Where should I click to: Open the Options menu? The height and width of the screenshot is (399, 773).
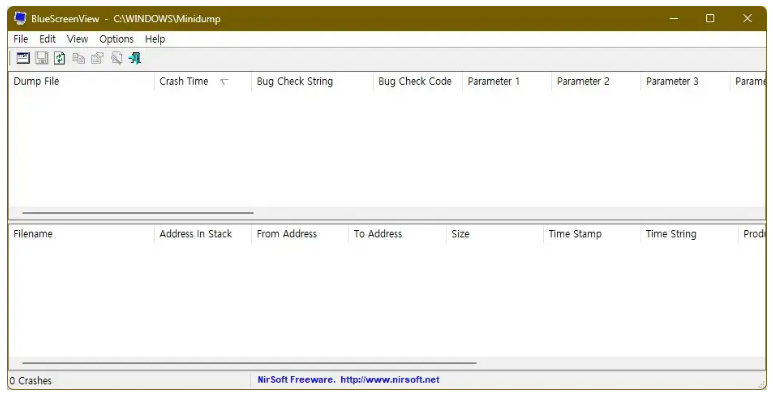(x=116, y=39)
